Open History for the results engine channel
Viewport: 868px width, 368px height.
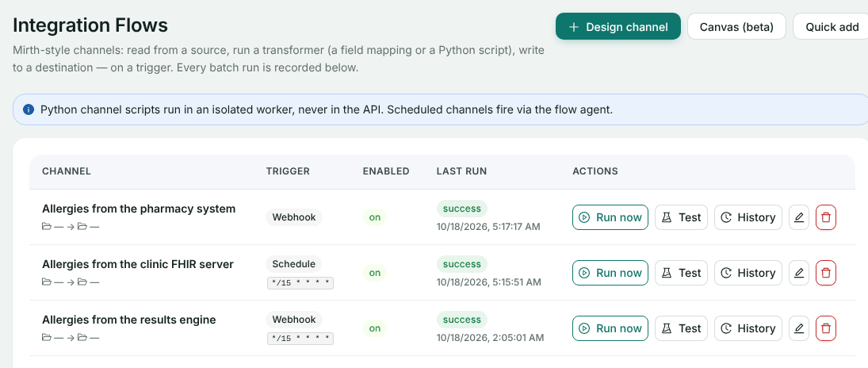point(748,328)
